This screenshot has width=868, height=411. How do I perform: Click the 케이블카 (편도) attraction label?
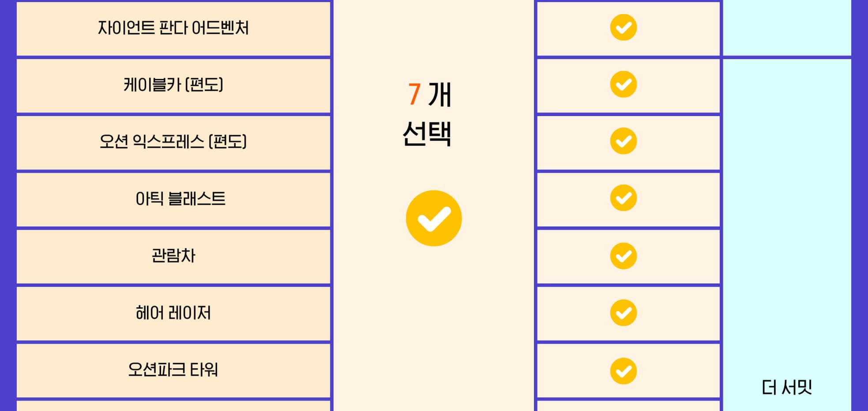coord(173,85)
